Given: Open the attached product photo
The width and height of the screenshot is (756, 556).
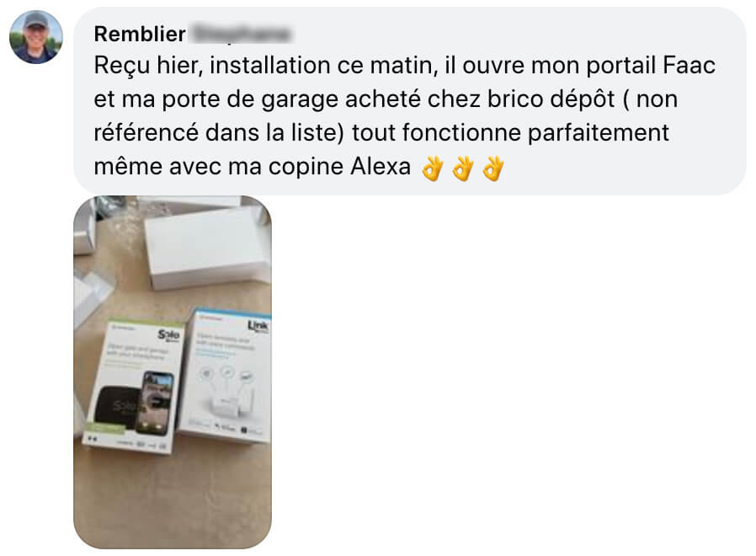Looking at the screenshot, I should [173, 372].
